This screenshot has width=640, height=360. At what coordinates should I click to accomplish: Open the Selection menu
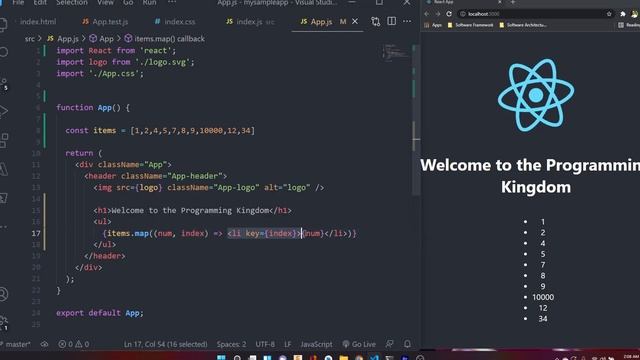pyautogui.click(x=71, y=2)
